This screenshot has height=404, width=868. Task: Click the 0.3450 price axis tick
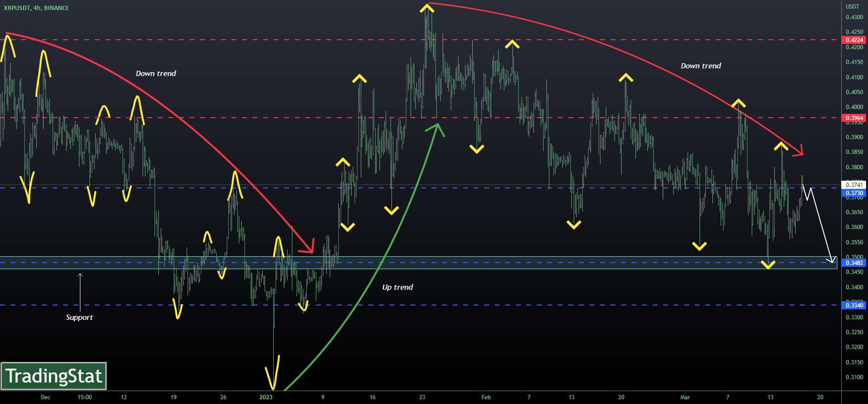(854, 272)
